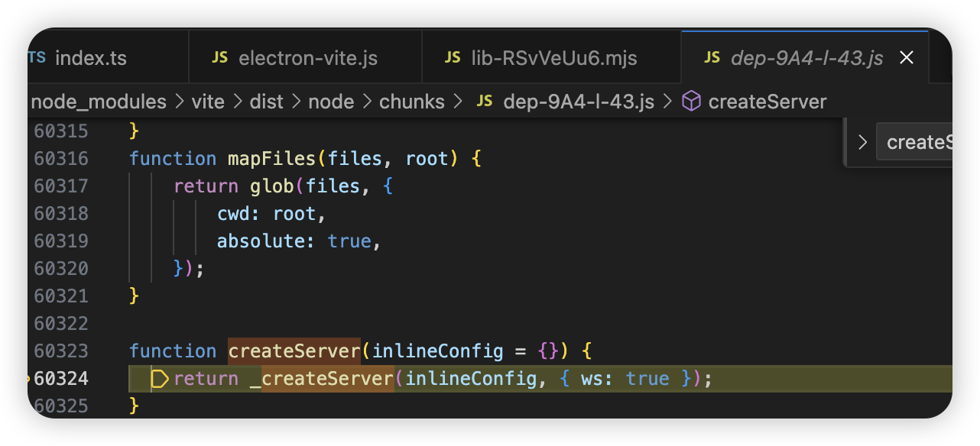Open createServer symbol breadcrumb
Viewport: 980px width, 446px height.
[767, 102]
